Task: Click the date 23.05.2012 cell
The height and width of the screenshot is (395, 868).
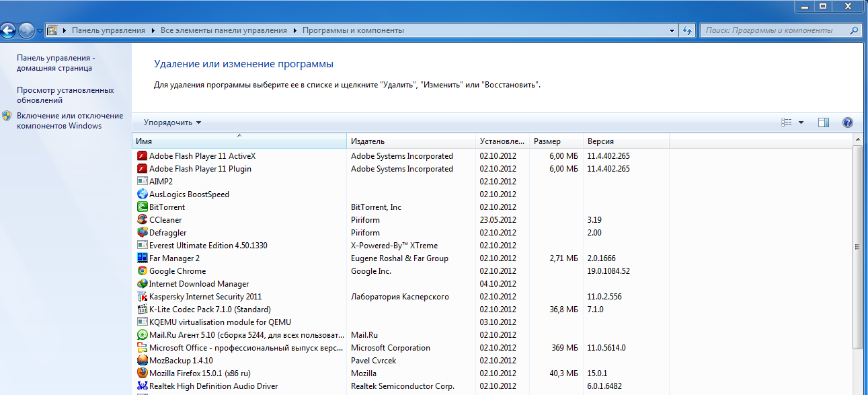Action: click(498, 220)
